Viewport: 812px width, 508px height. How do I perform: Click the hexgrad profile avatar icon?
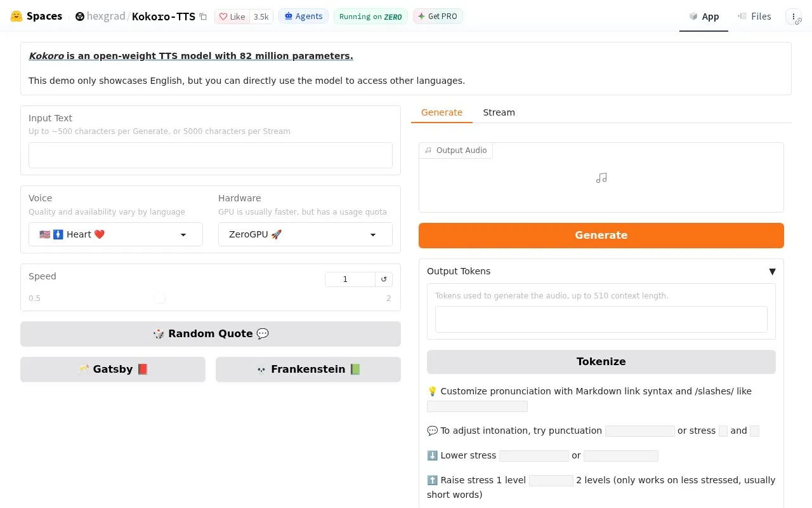(79, 17)
